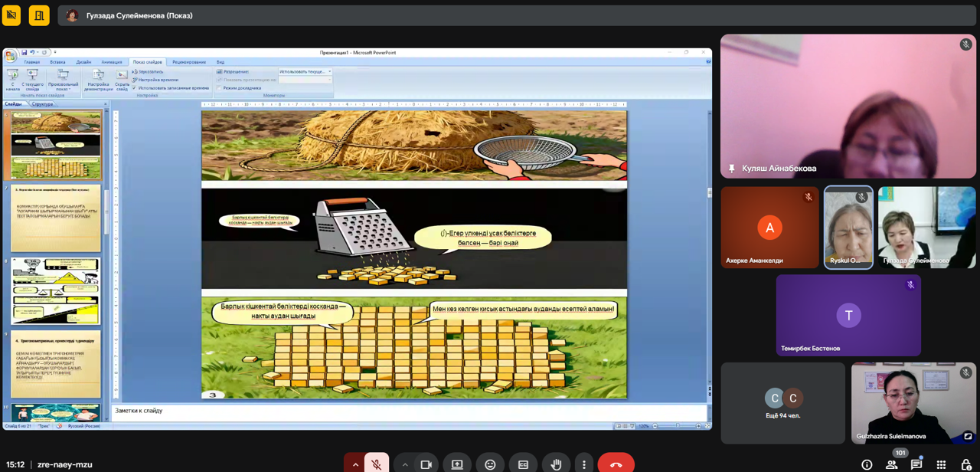
Task: Unmute the microphone in Meet toolbar
Action: [376, 464]
